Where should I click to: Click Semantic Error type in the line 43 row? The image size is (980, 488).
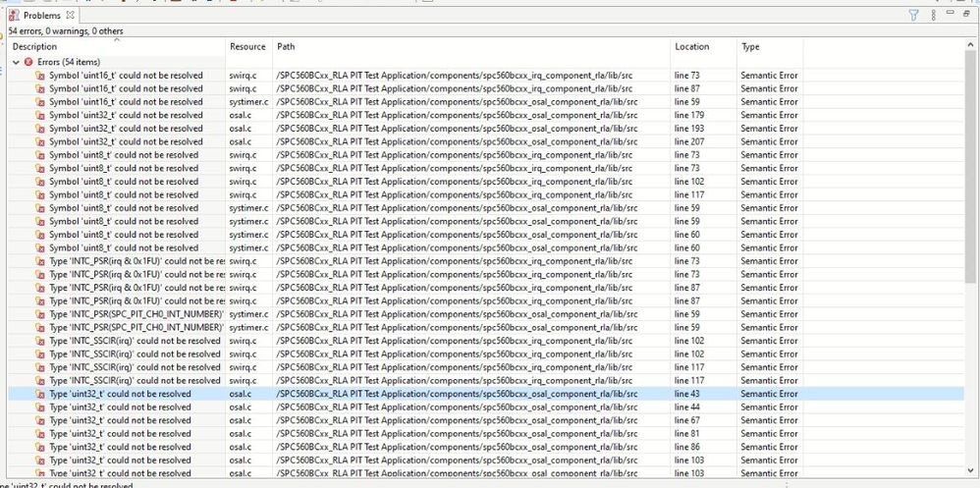(x=769, y=394)
